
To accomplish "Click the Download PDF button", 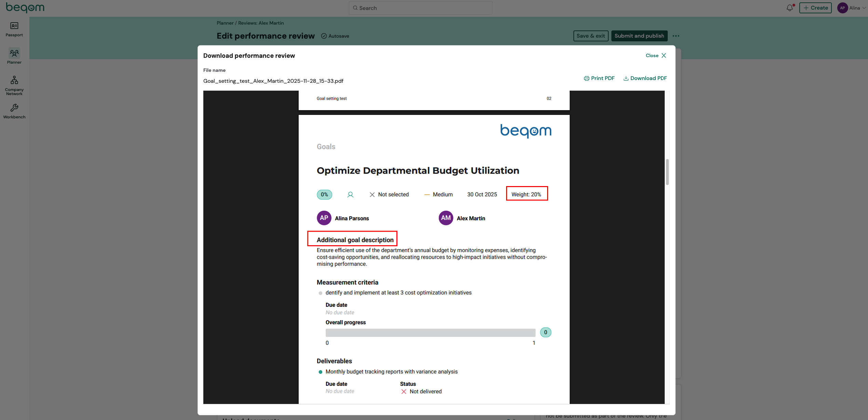I will pos(645,78).
